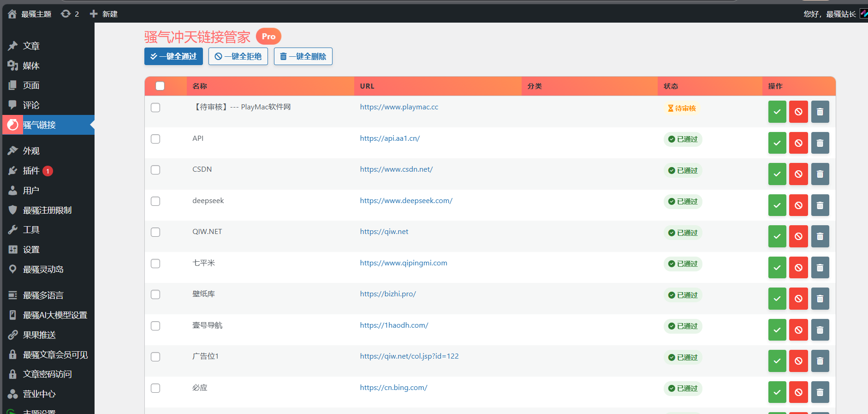This screenshot has height=414, width=868.
Task: Delete the 必应 link row
Action: pyautogui.click(x=820, y=392)
